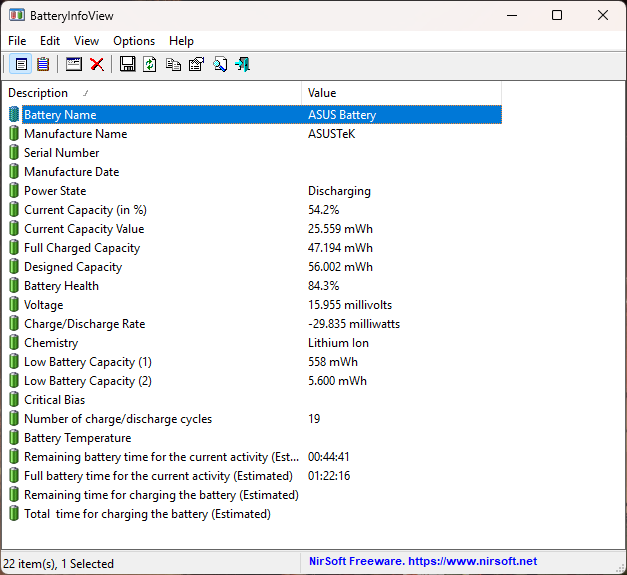Click the status bar item count text
Viewport: 627px width, 575px height.
pos(58,563)
